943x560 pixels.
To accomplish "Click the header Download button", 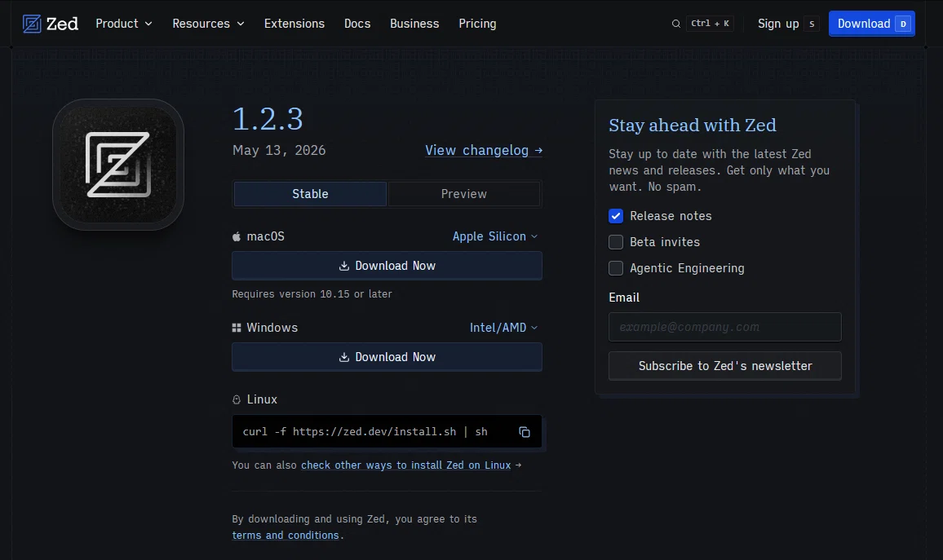I will coord(871,24).
